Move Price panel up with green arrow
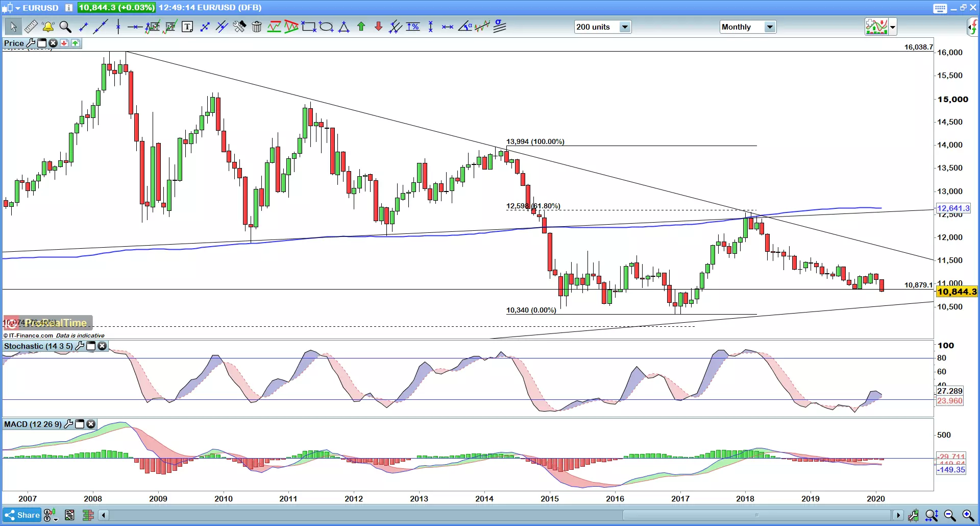Screen dimensions: 980x526 point(76,43)
